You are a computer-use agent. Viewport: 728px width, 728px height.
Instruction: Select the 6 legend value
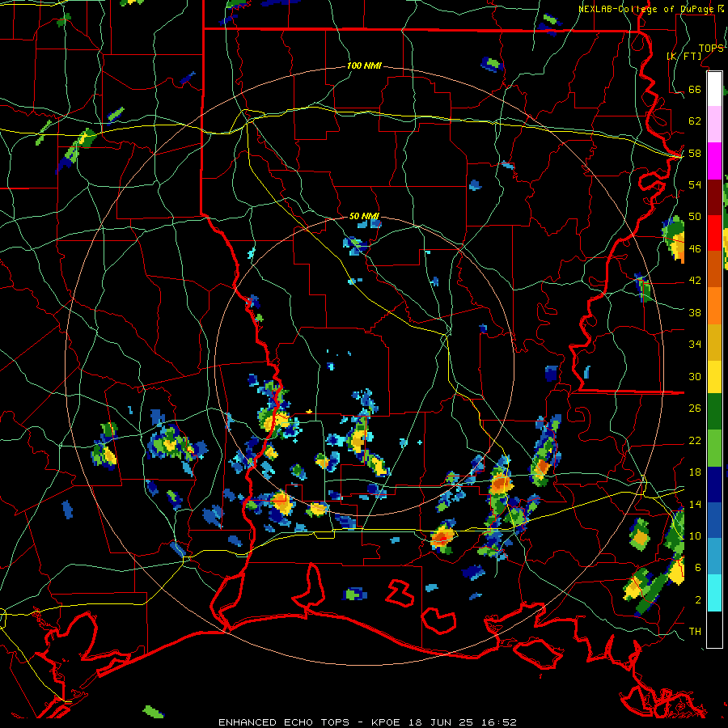coord(698,568)
